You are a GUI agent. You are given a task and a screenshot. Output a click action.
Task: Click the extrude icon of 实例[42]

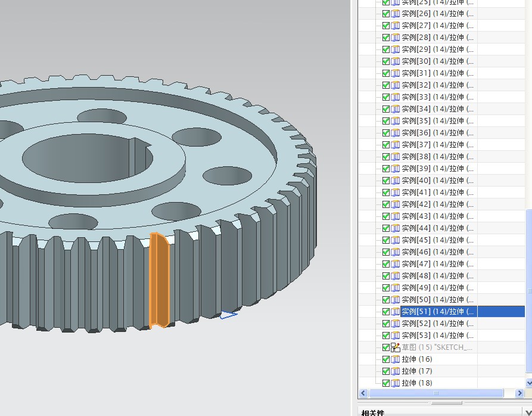395,204
